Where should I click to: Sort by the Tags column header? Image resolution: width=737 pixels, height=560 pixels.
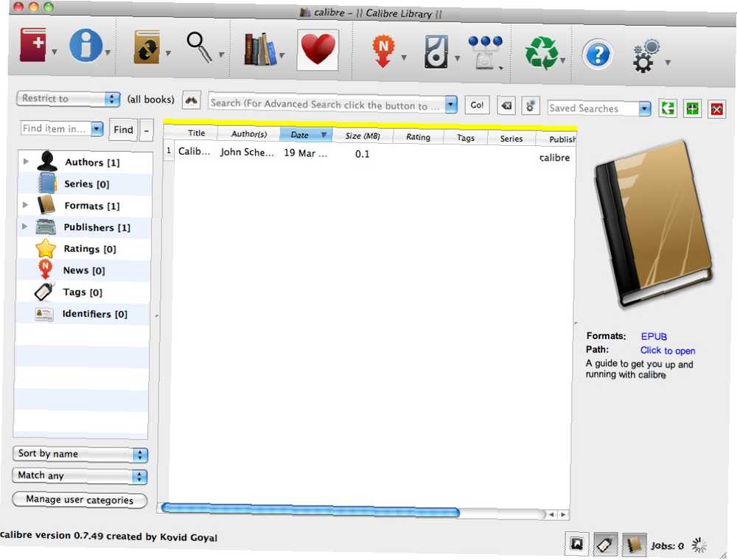point(466,138)
